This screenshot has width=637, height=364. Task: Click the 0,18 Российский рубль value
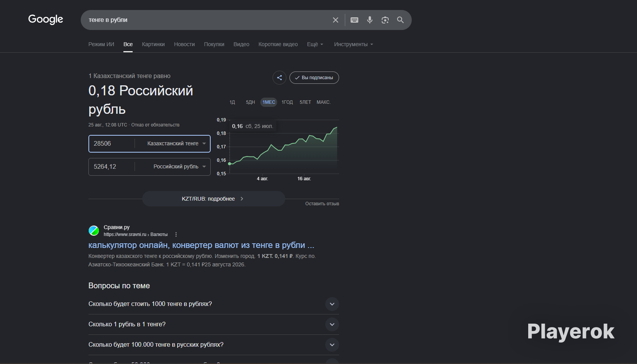pyautogui.click(x=141, y=100)
